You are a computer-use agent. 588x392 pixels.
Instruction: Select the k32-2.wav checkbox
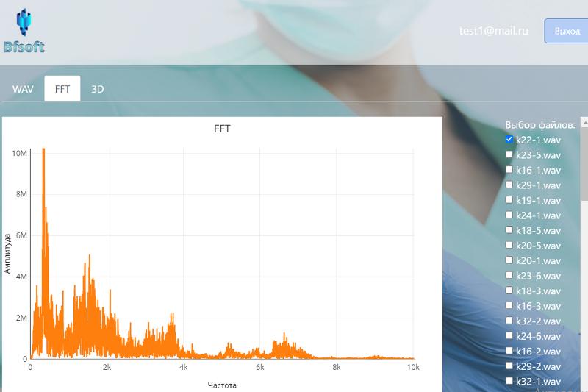pos(509,321)
